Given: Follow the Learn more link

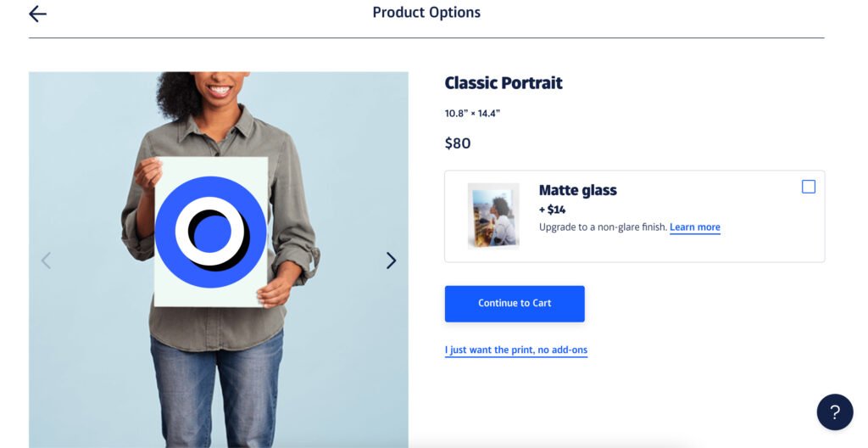Looking at the screenshot, I should click(x=694, y=227).
